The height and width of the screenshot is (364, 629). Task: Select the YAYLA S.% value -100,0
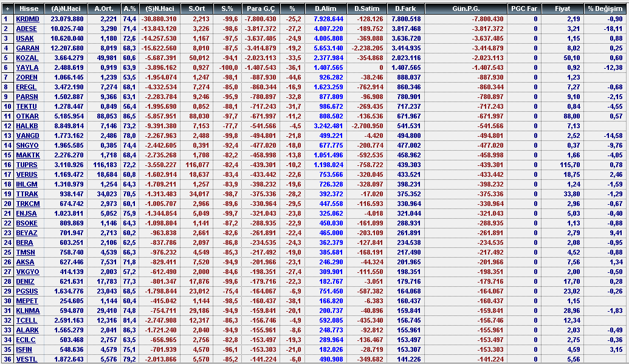pyautogui.click(x=229, y=68)
